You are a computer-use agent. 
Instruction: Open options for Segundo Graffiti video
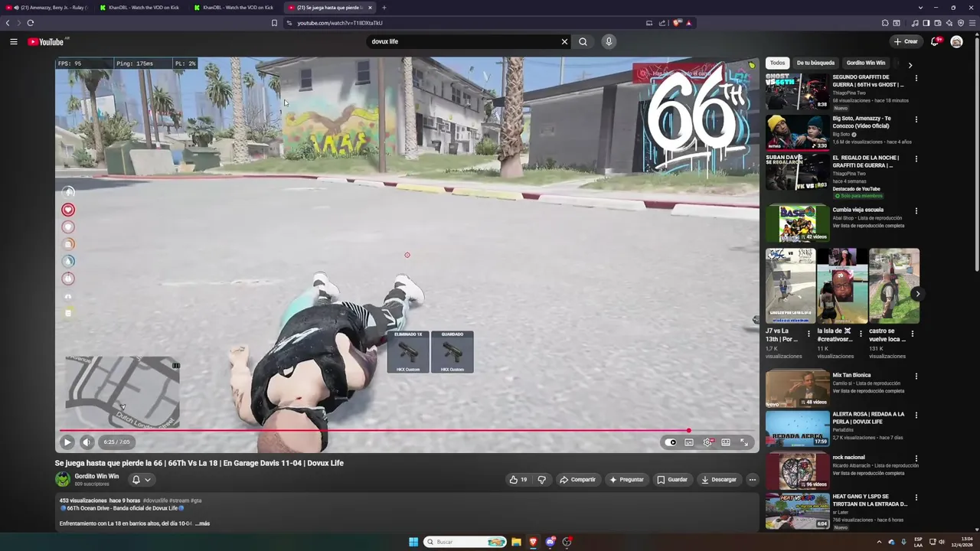(x=916, y=78)
